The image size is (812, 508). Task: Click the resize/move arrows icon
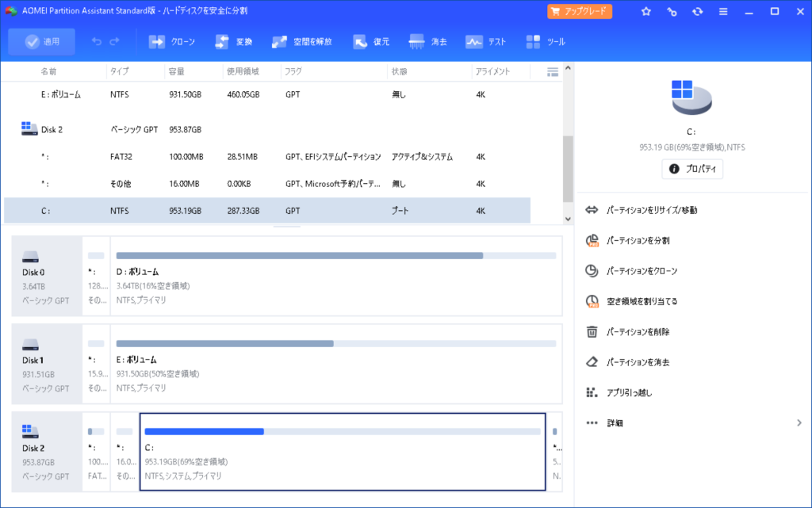click(x=592, y=210)
